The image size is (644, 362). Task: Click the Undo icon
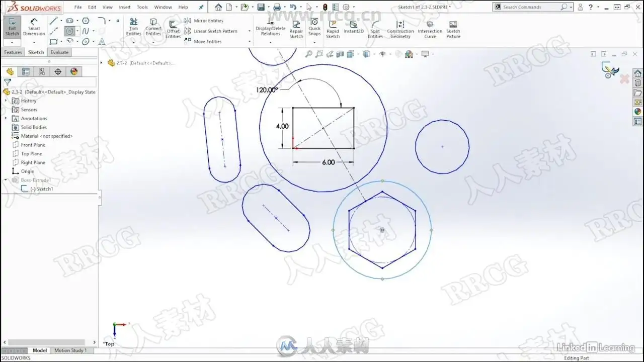point(293,7)
